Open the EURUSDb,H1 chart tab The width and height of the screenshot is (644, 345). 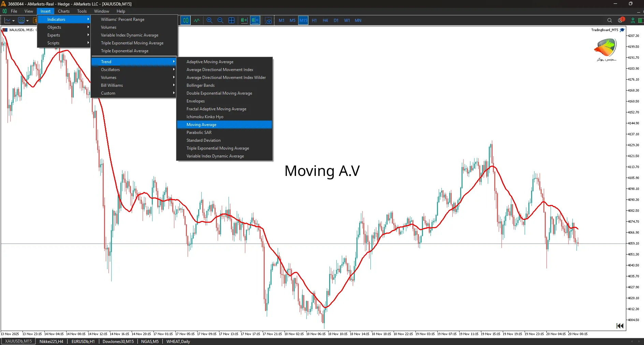tap(83, 341)
